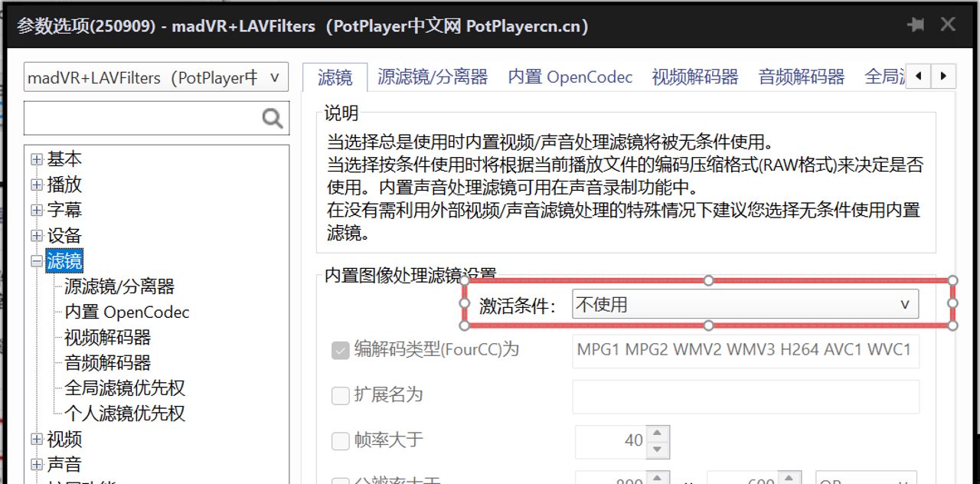This screenshot has width=980, height=484.
Task: Expand the 设备 tree node
Action: [36, 236]
